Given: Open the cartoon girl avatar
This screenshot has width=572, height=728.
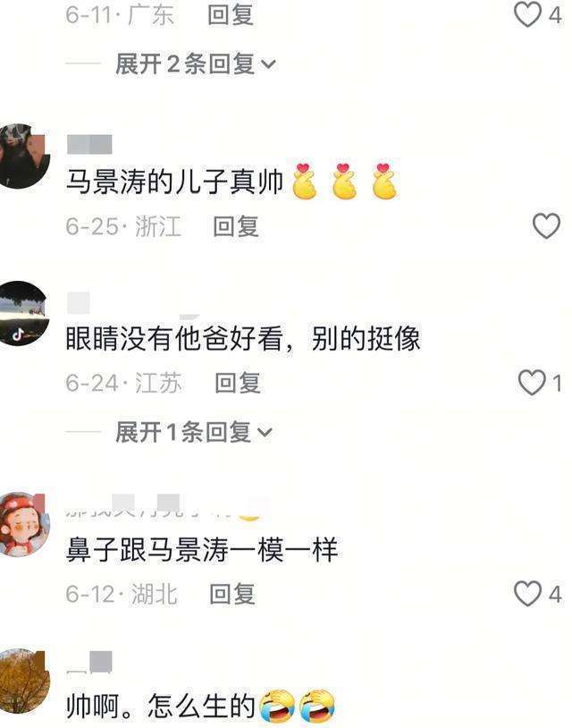Looking at the screenshot, I should (22, 525).
